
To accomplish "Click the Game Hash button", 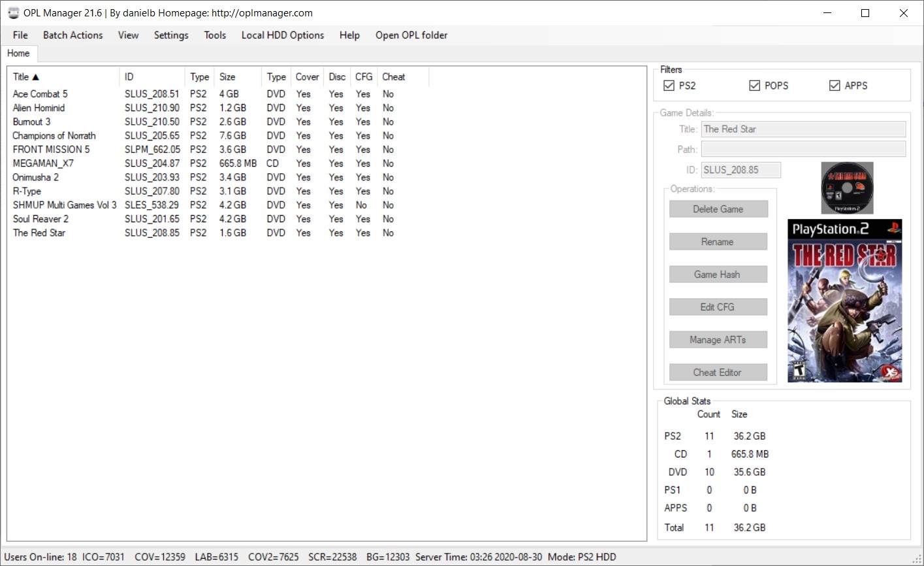I will [x=718, y=275].
